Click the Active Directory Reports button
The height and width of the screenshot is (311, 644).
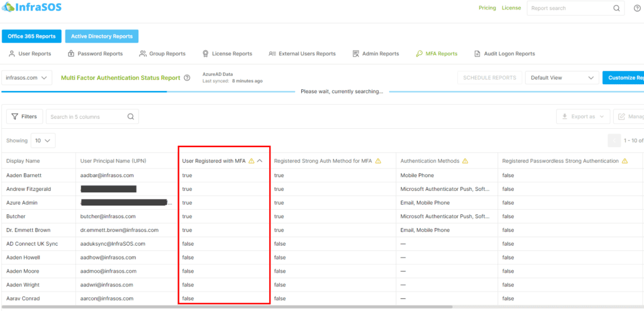click(102, 36)
